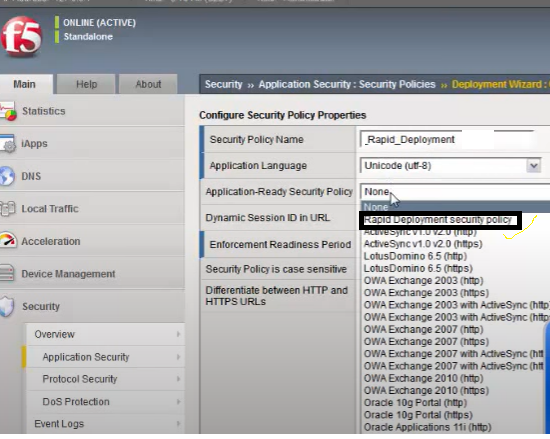Select LotusDomino 6.5 (https) option
This screenshot has height=439, width=550.
(418, 268)
